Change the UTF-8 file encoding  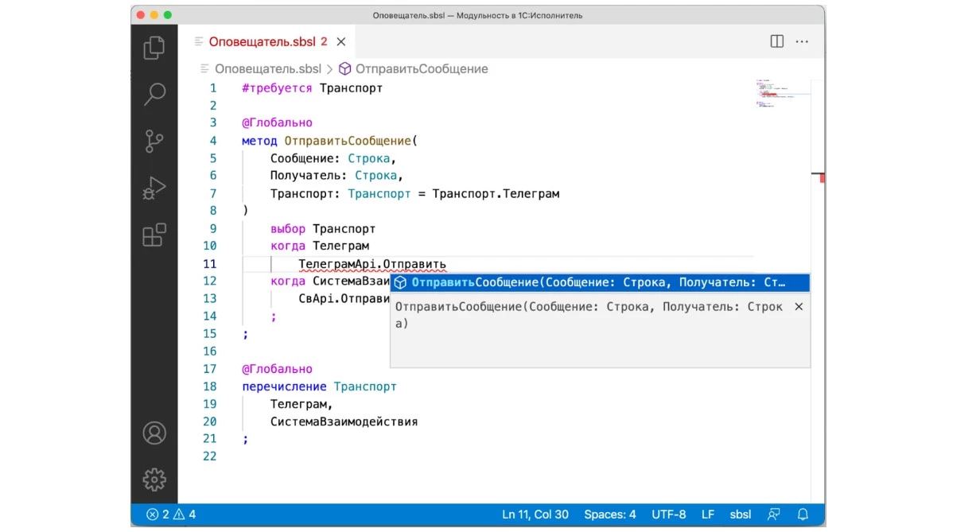[x=668, y=515]
